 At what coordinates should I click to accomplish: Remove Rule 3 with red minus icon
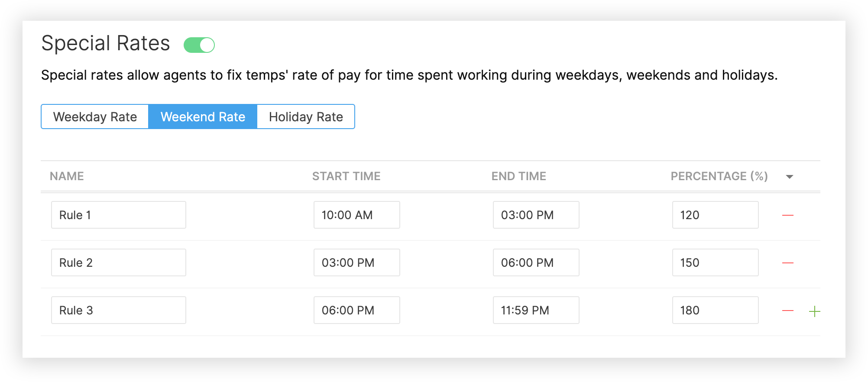(787, 311)
